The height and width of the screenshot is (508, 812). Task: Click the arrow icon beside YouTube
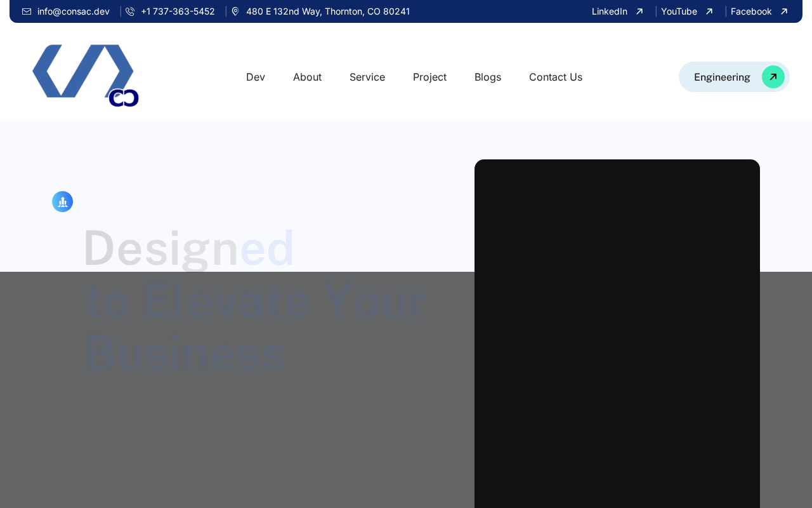(709, 11)
